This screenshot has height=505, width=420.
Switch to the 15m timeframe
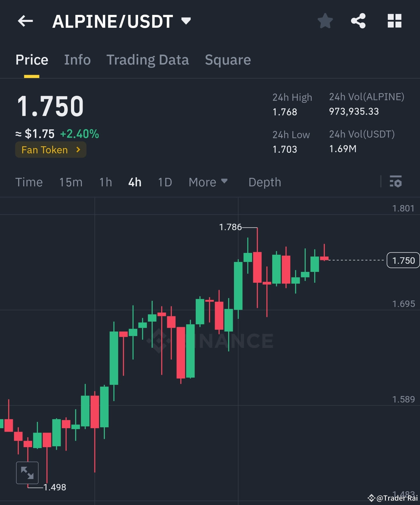click(x=70, y=182)
